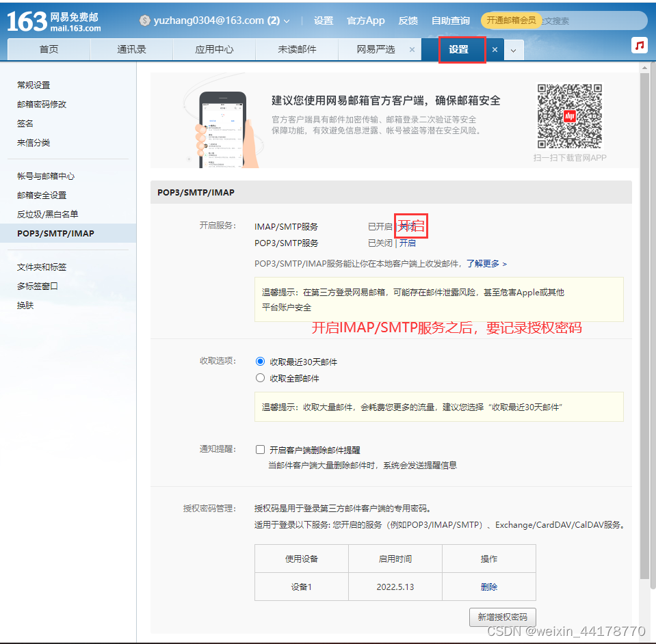Click the 新增授权密码 button
Viewport: 656px width, 644px height.
(x=503, y=617)
